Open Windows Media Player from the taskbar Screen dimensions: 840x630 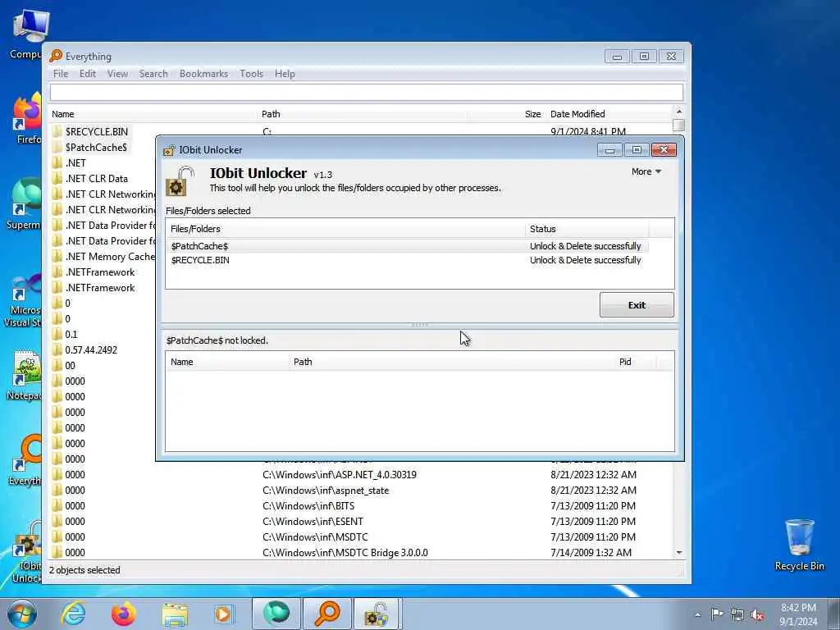click(x=225, y=614)
